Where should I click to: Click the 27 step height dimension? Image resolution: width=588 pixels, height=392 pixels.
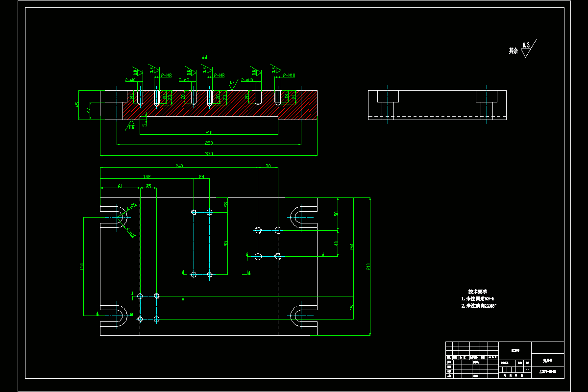coord(88,111)
